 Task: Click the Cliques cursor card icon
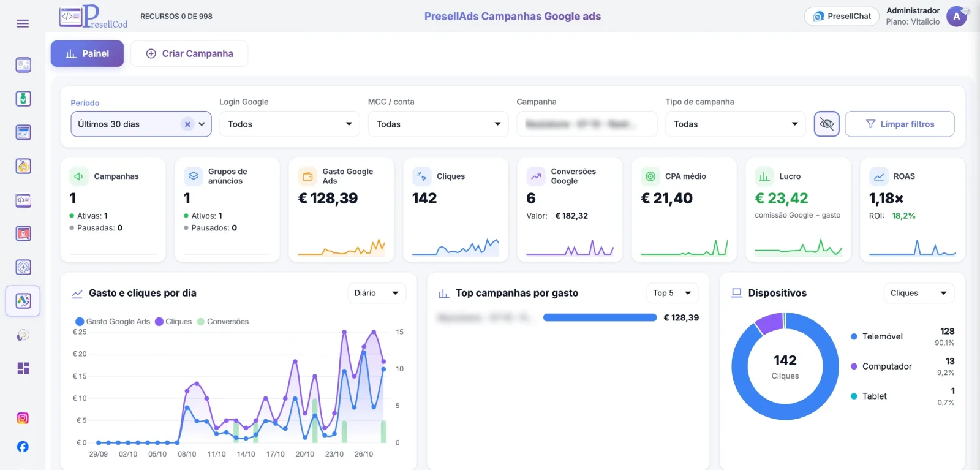[x=421, y=176]
